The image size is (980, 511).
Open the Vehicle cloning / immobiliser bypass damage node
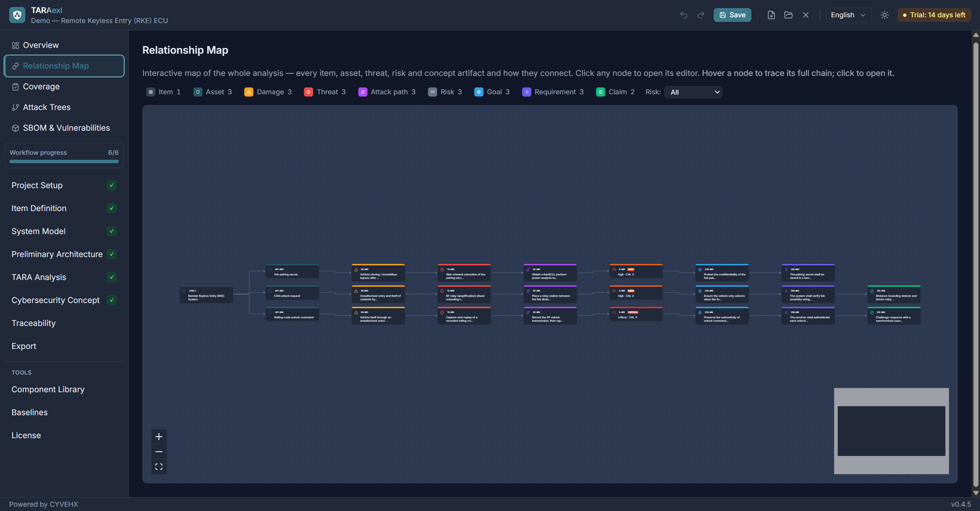click(379, 273)
